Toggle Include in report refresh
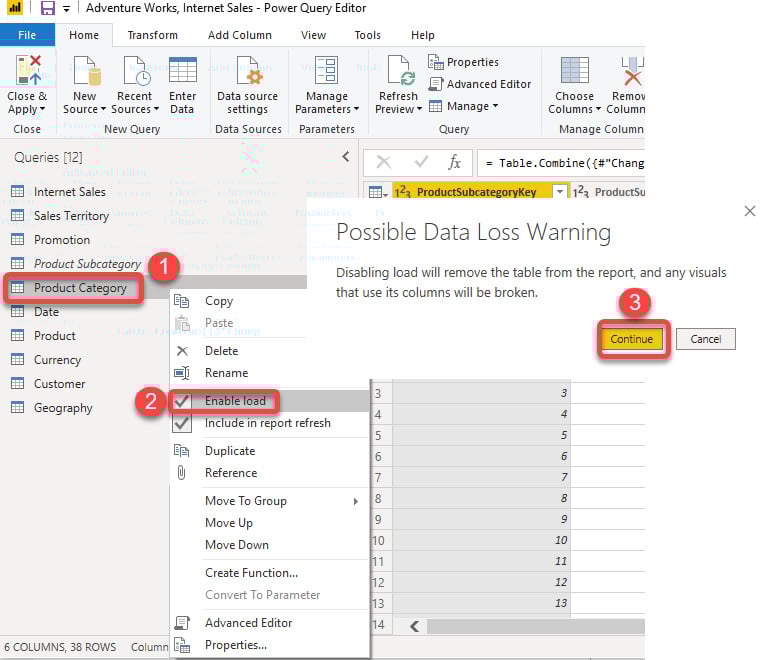 coord(267,423)
